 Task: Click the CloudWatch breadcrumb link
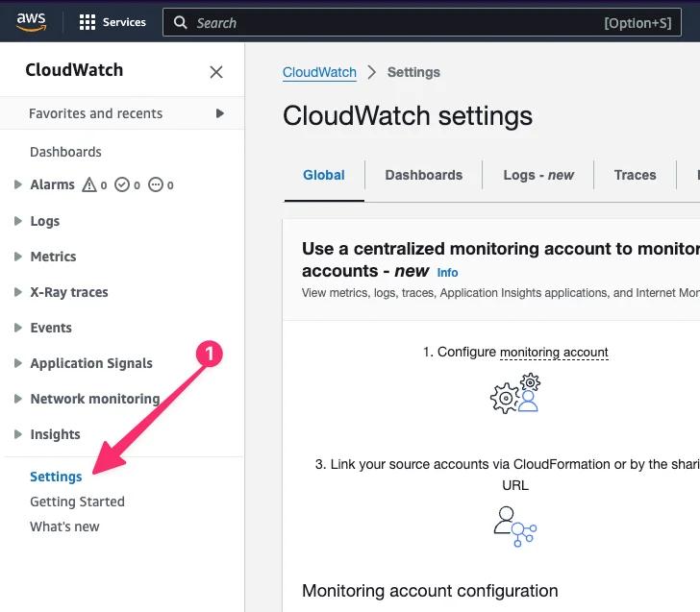pyautogui.click(x=319, y=72)
